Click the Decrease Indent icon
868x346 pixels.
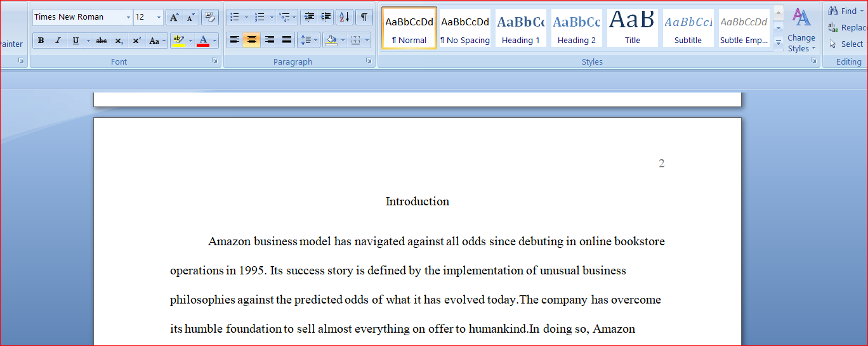pyautogui.click(x=309, y=17)
